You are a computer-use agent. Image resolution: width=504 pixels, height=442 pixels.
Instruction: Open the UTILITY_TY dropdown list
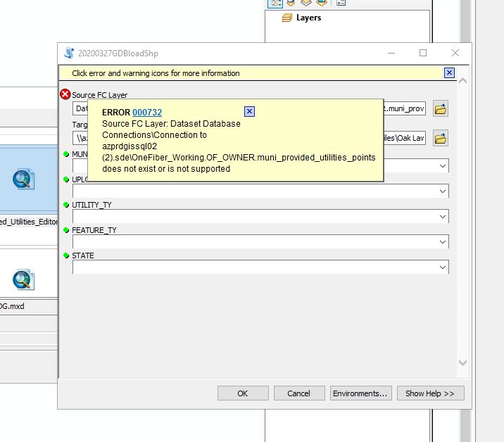[x=443, y=217]
